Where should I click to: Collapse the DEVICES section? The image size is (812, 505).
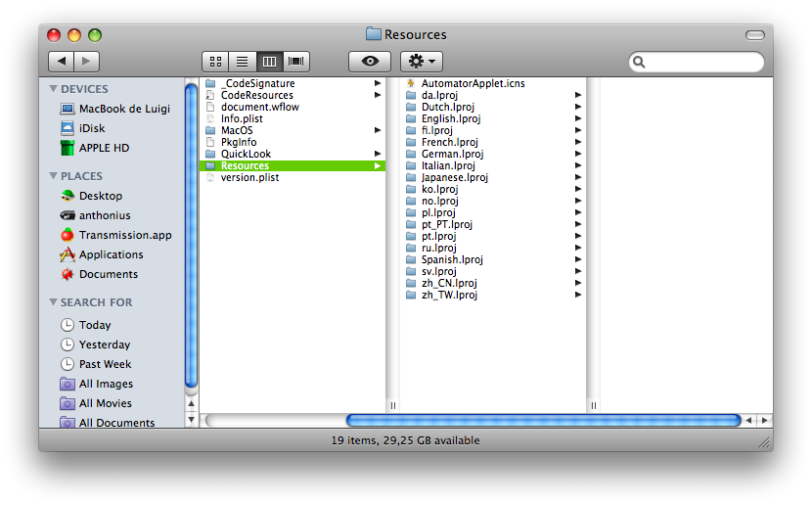click(x=53, y=89)
